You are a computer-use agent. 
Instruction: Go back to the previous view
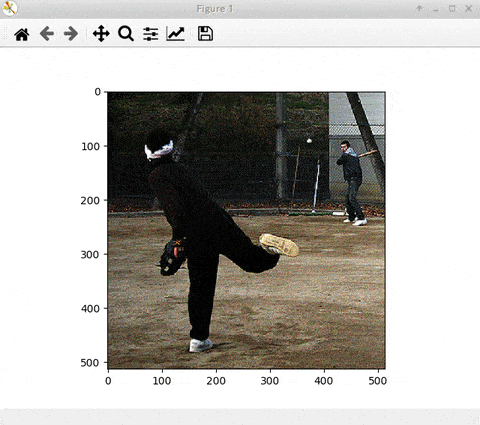47,34
